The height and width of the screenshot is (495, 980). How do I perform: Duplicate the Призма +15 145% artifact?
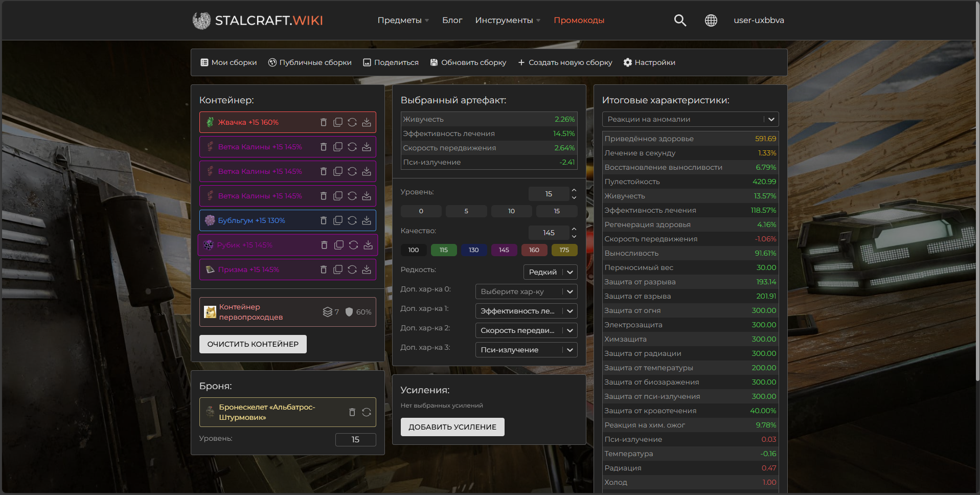(x=338, y=269)
